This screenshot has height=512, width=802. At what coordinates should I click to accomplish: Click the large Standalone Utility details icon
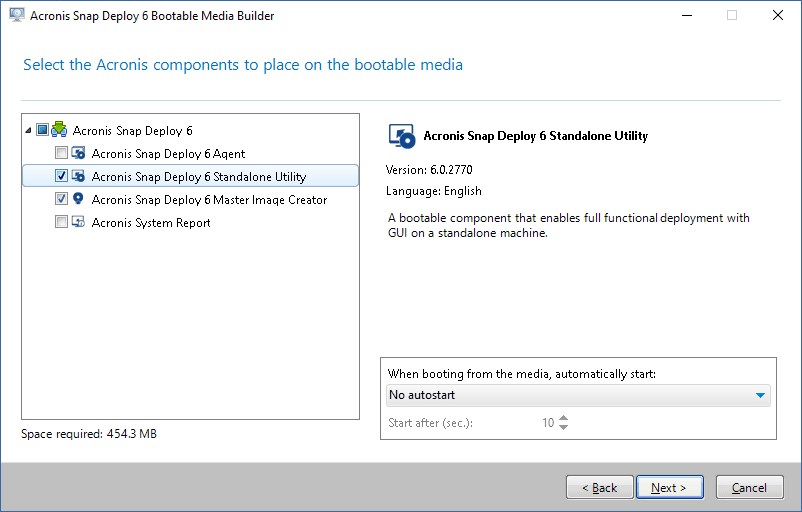pyautogui.click(x=401, y=136)
